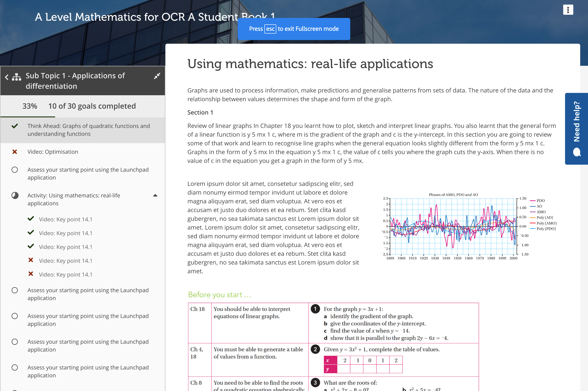Click the chat bubble icon on the right edge

coord(577,153)
